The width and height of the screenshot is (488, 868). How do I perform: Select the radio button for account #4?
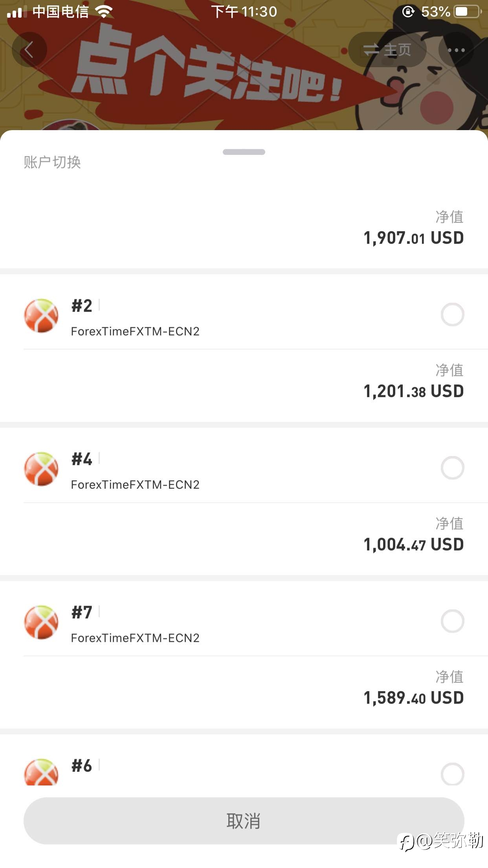pyautogui.click(x=452, y=468)
